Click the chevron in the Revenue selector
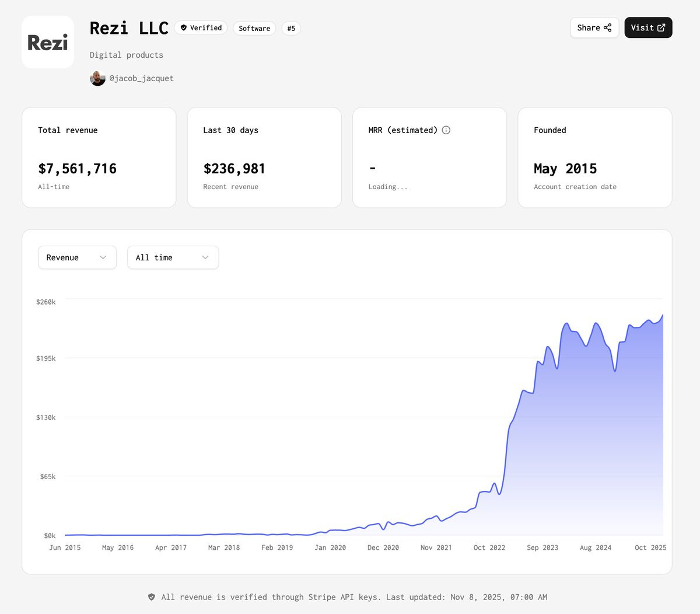Image resolution: width=700 pixels, height=614 pixels. click(x=103, y=257)
